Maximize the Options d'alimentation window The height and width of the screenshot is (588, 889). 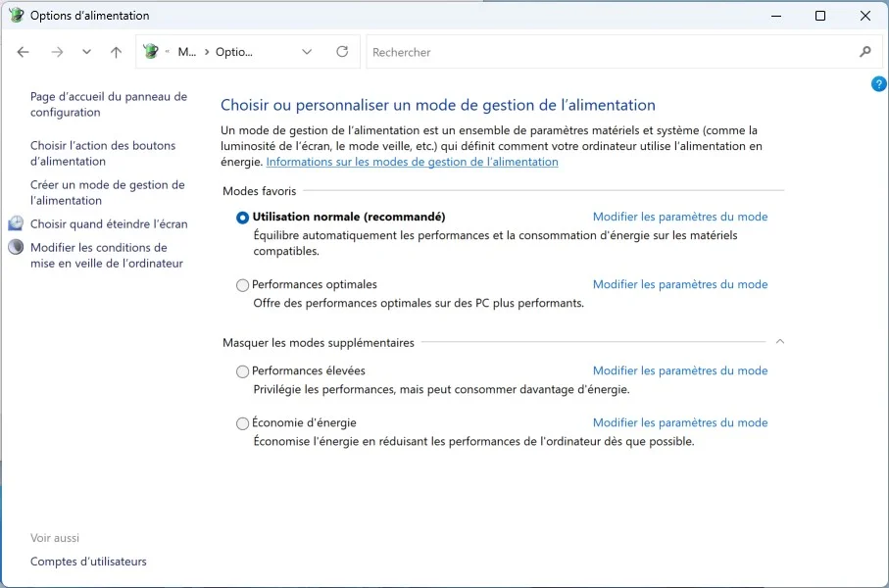coord(820,16)
